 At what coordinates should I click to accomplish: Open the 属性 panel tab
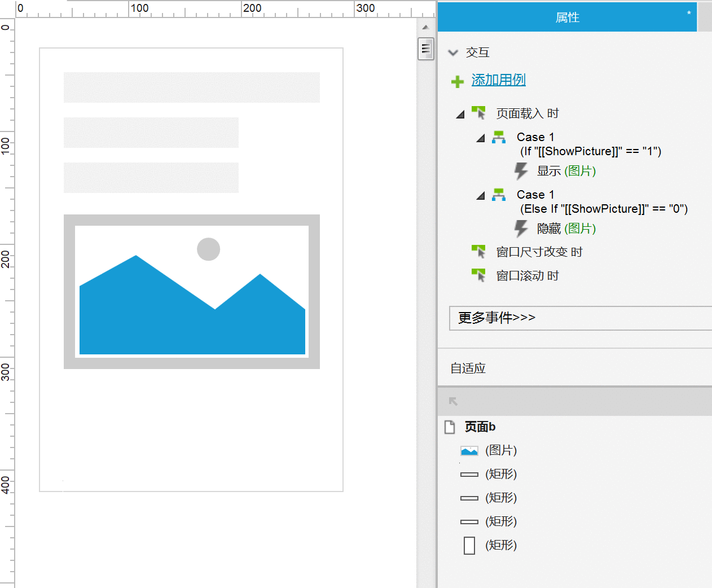coord(568,17)
